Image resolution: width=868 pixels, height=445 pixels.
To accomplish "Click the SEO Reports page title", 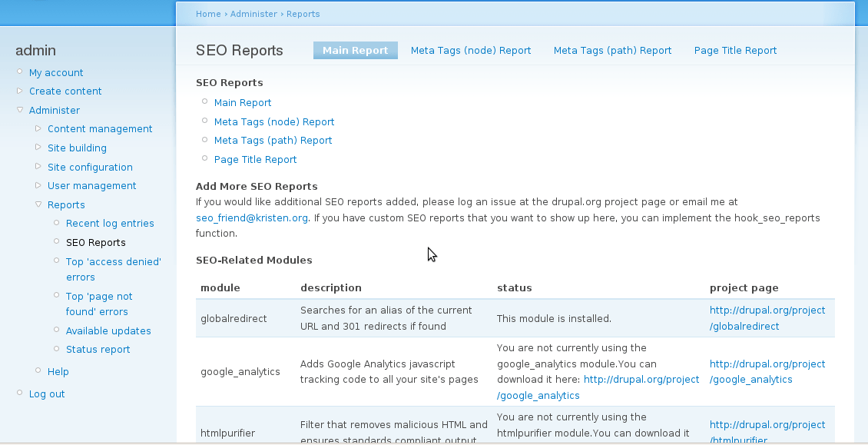I will 239,51.
